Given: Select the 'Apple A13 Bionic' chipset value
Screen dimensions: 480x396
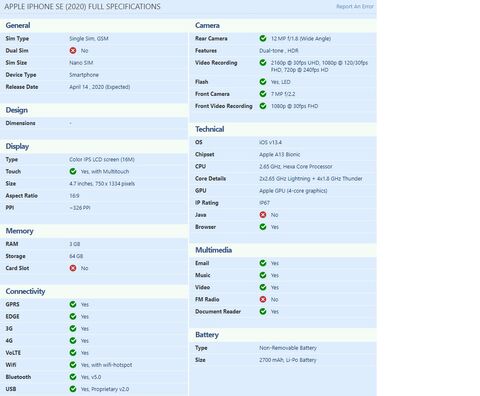Looking at the screenshot, I should coord(280,154).
